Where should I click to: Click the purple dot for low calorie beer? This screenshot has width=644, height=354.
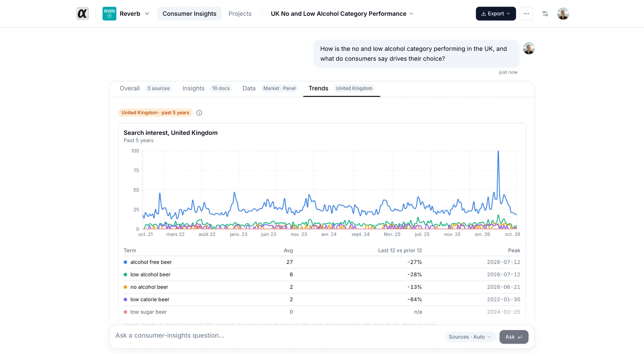pos(126,300)
